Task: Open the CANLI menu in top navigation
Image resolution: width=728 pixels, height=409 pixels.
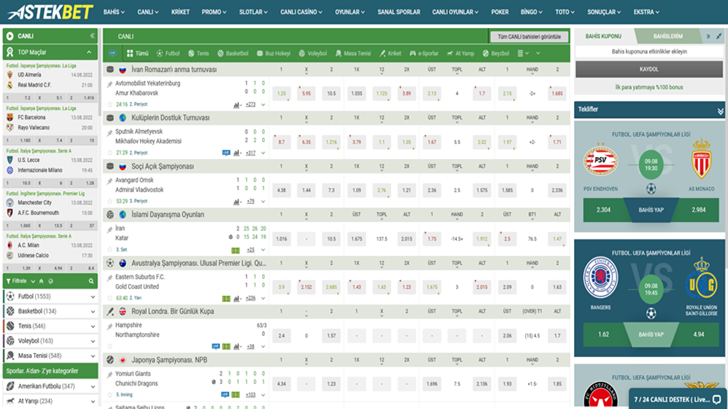Action: point(148,12)
